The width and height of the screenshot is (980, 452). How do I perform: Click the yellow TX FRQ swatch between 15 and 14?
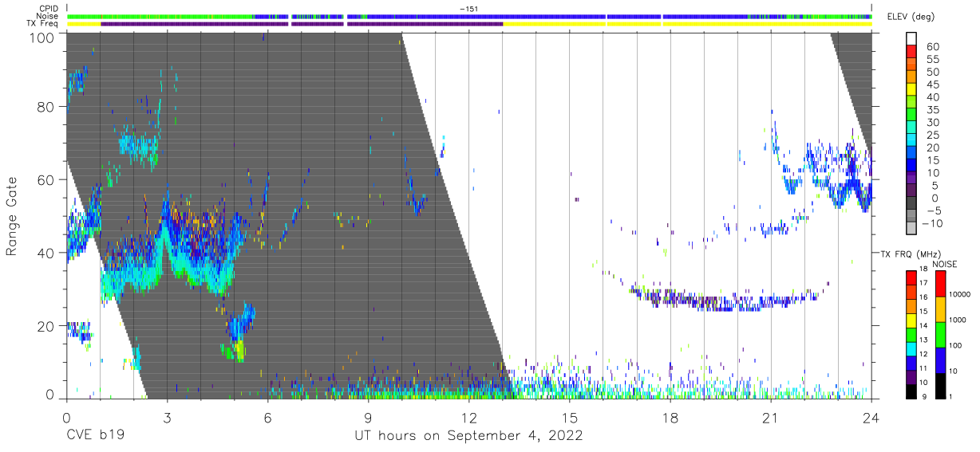[x=911, y=320]
